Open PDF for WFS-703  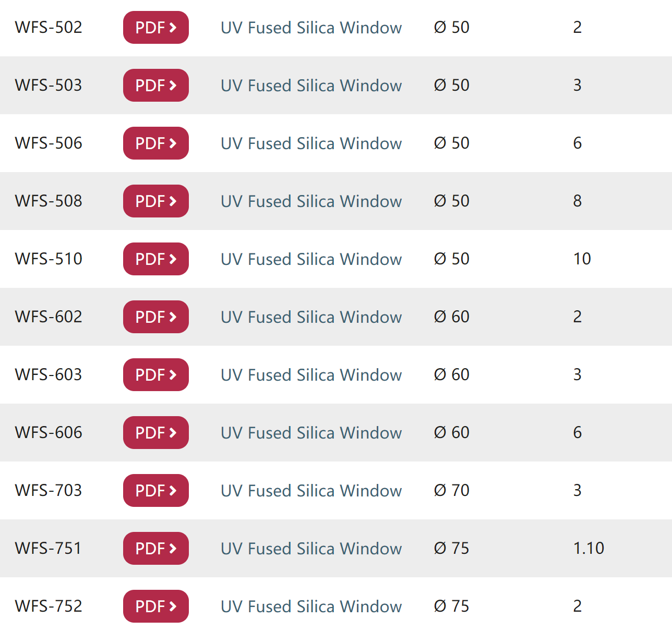155,491
